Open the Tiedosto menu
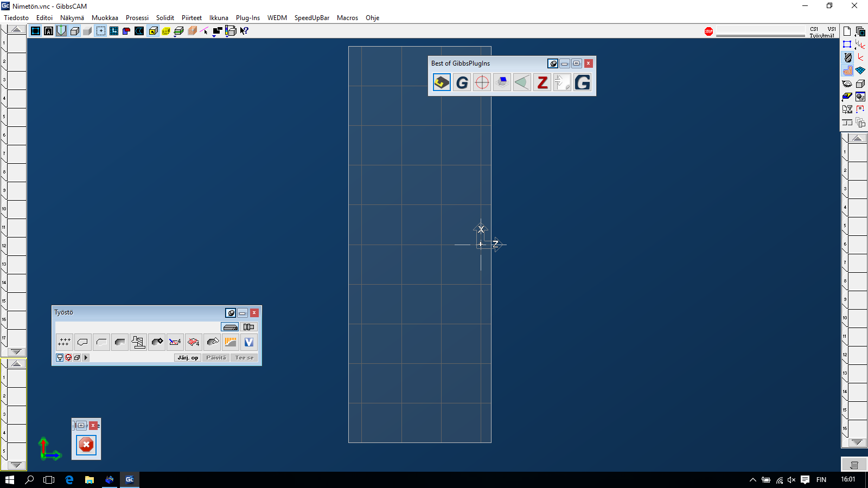Screen dimensions: 868x488 [16, 18]
